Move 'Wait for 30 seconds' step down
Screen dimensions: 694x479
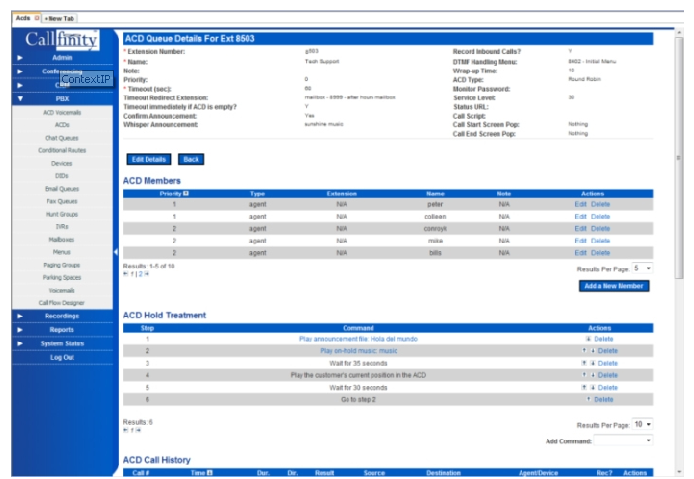[593, 387]
